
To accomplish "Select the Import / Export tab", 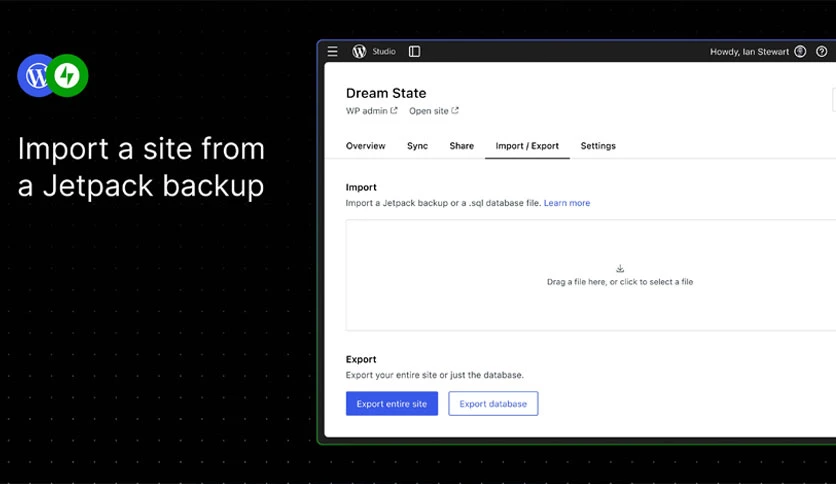I will (527, 146).
